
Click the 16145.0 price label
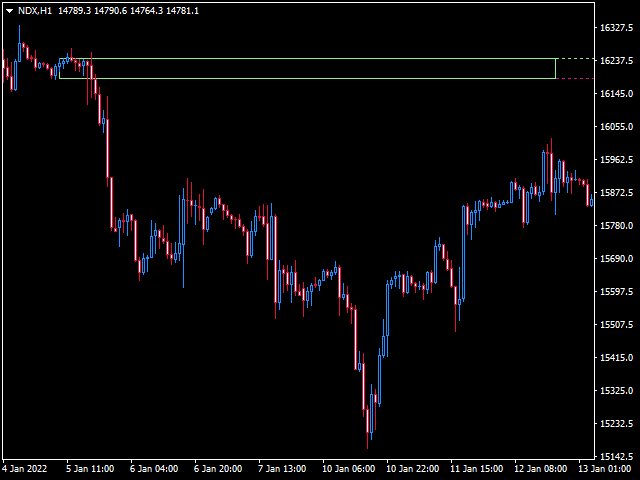616,93
